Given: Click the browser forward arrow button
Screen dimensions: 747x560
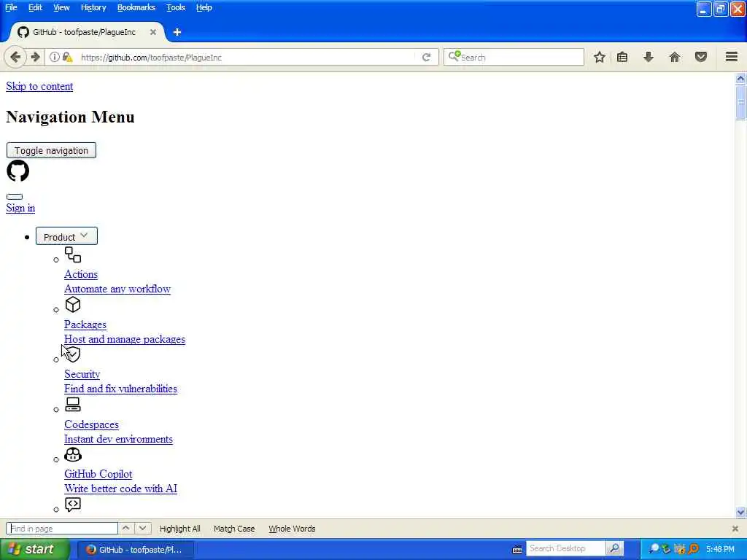Looking at the screenshot, I should [x=35, y=57].
